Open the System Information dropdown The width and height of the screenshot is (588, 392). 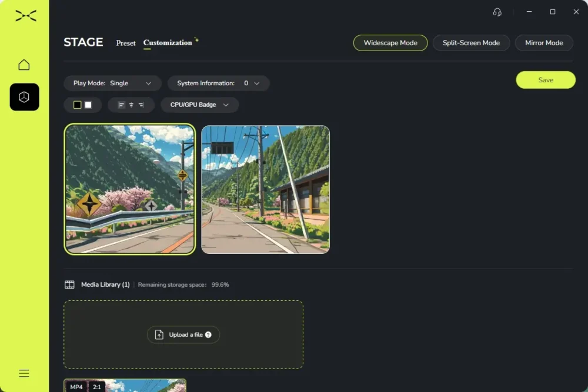(218, 83)
